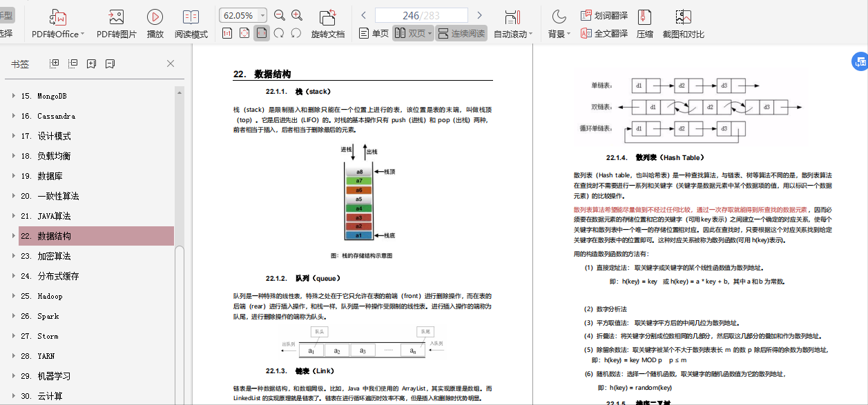Toggle 单页 single-page layout

(374, 33)
